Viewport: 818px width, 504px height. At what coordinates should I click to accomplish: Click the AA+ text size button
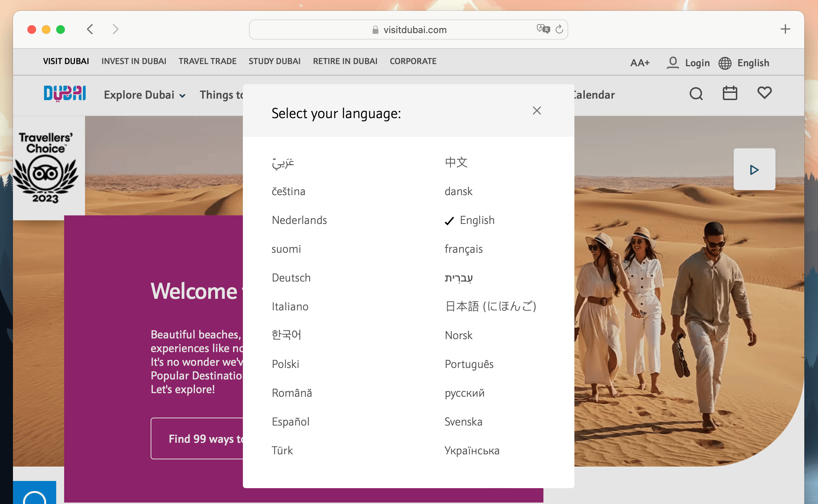click(640, 63)
